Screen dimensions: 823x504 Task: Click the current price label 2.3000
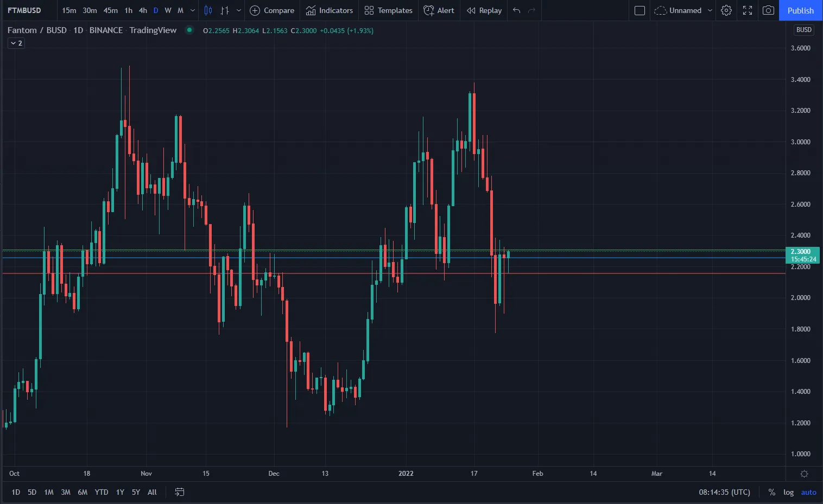(803, 255)
